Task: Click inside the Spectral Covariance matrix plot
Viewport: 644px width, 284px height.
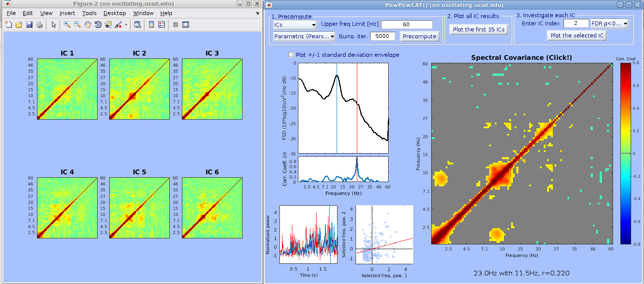Action: [522, 154]
